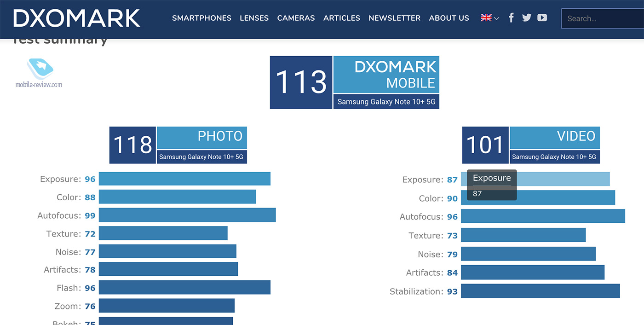
Task: Click the video "Artifacts:" label
Action: [425, 273]
